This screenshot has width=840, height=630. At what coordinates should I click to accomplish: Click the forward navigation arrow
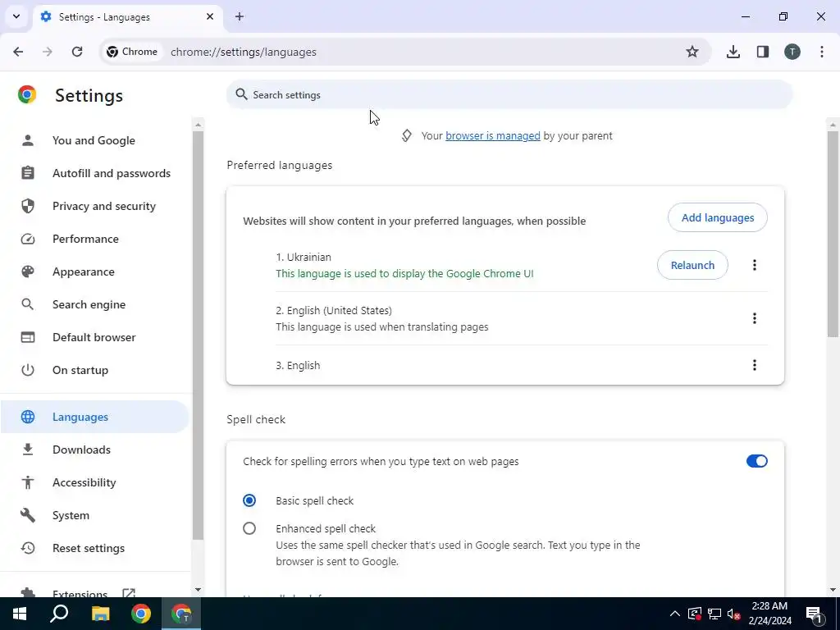47,52
